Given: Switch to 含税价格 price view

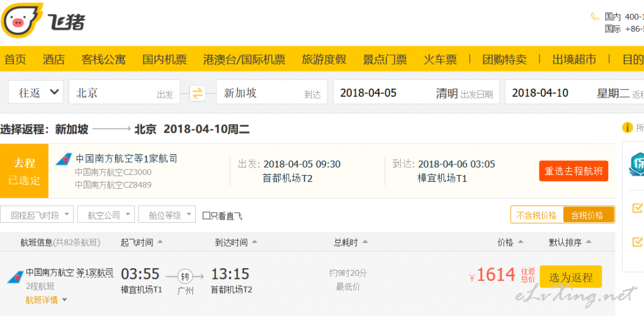Looking at the screenshot, I should point(587,215).
